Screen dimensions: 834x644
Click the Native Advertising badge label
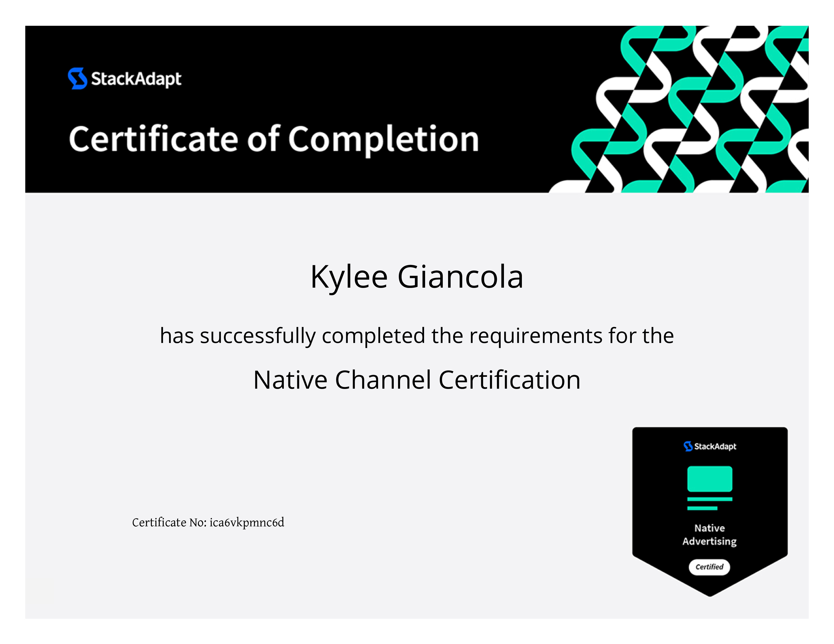709,535
